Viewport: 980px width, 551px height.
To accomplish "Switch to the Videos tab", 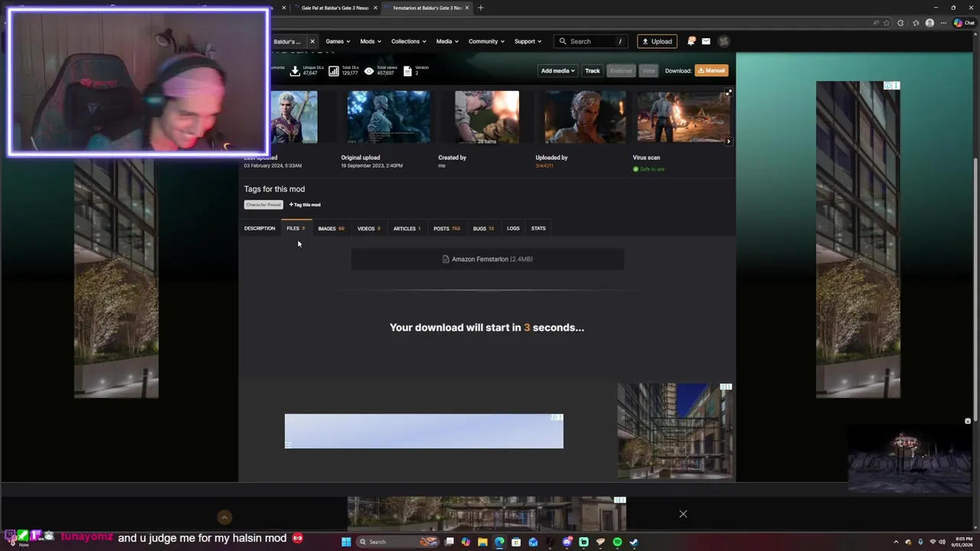I will pos(368,228).
